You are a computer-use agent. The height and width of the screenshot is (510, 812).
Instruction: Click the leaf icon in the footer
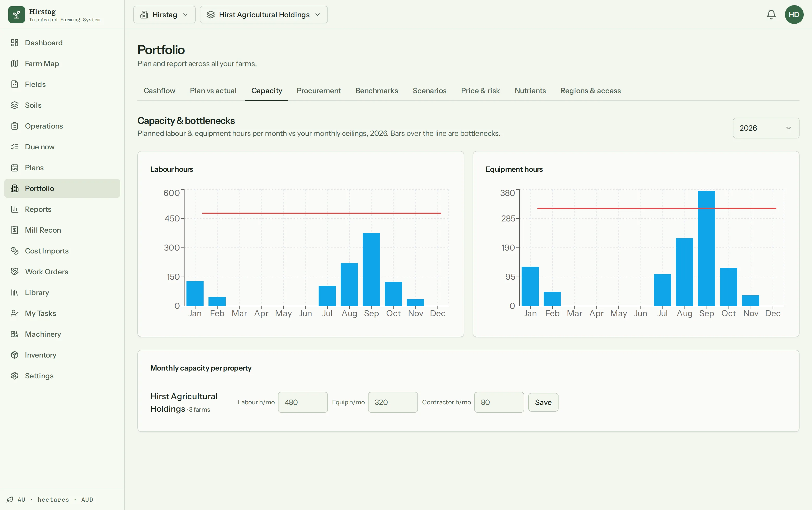[x=10, y=500]
